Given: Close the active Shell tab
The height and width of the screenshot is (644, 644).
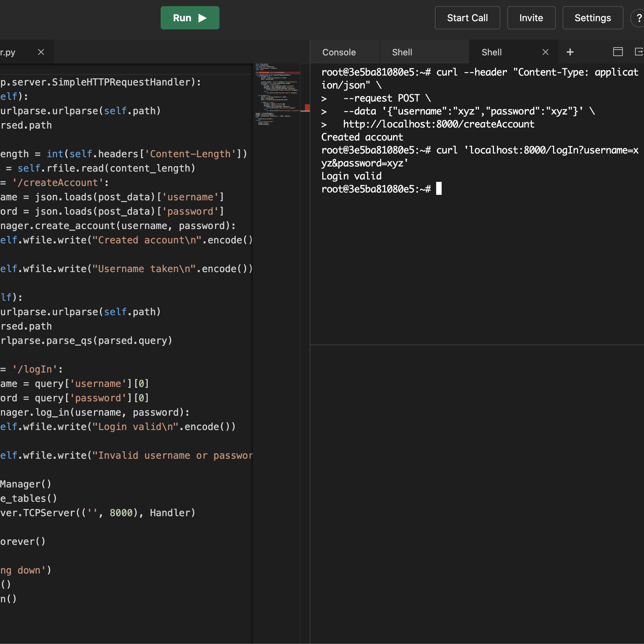Looking at the screenshot, I should pos(545,52).
